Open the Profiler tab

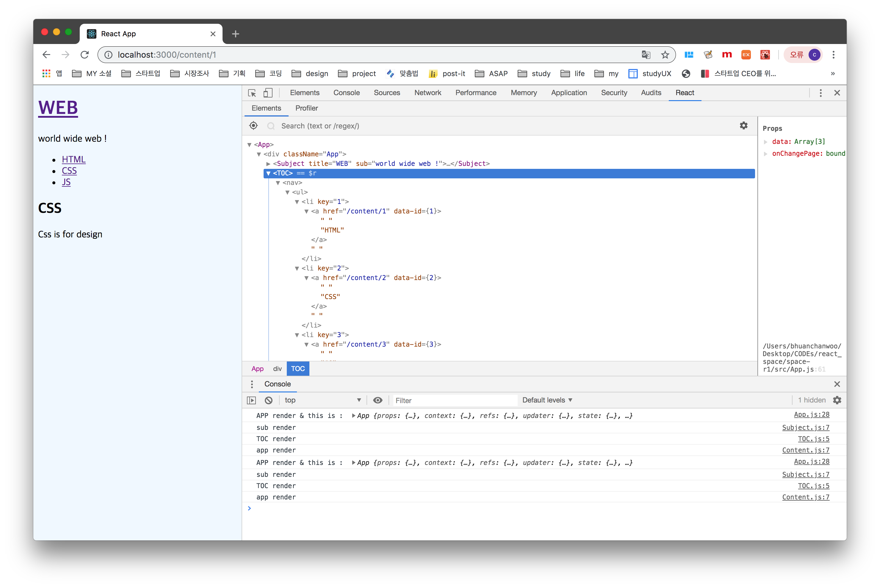[306, 108]
